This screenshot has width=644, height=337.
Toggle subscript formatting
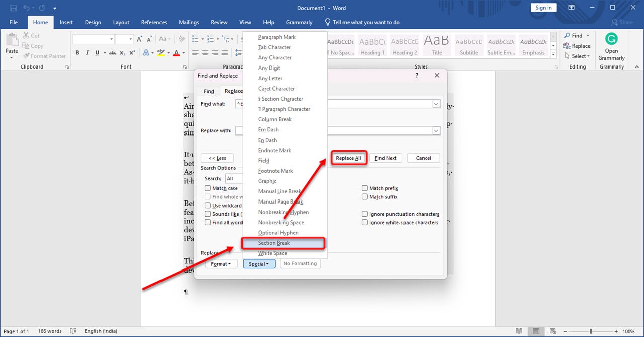pyautogui.click(x=122, y=52)
